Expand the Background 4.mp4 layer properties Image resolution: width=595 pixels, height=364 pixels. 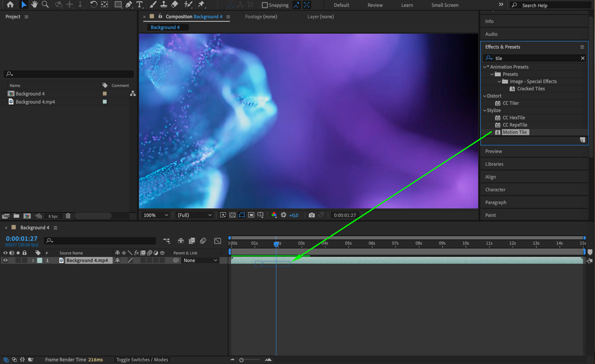click(33, 261)
